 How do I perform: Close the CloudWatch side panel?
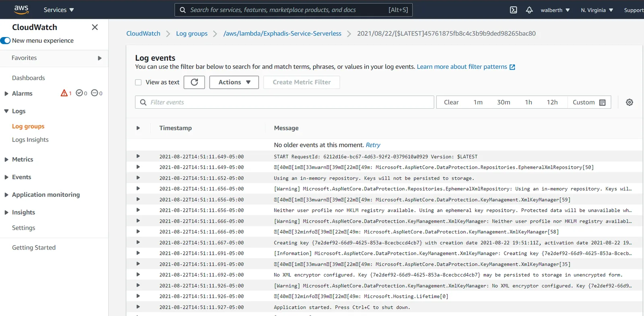[x=95, y=27]
